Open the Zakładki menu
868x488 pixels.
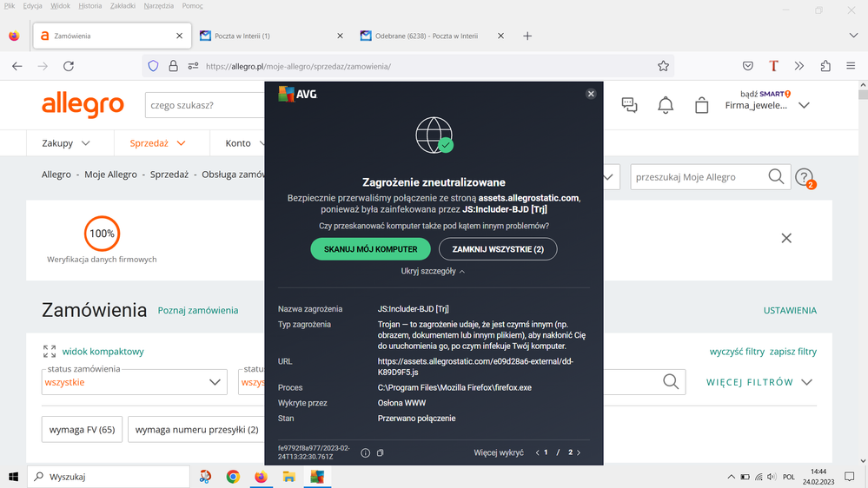pyautogui.click(x=123, y=5)
